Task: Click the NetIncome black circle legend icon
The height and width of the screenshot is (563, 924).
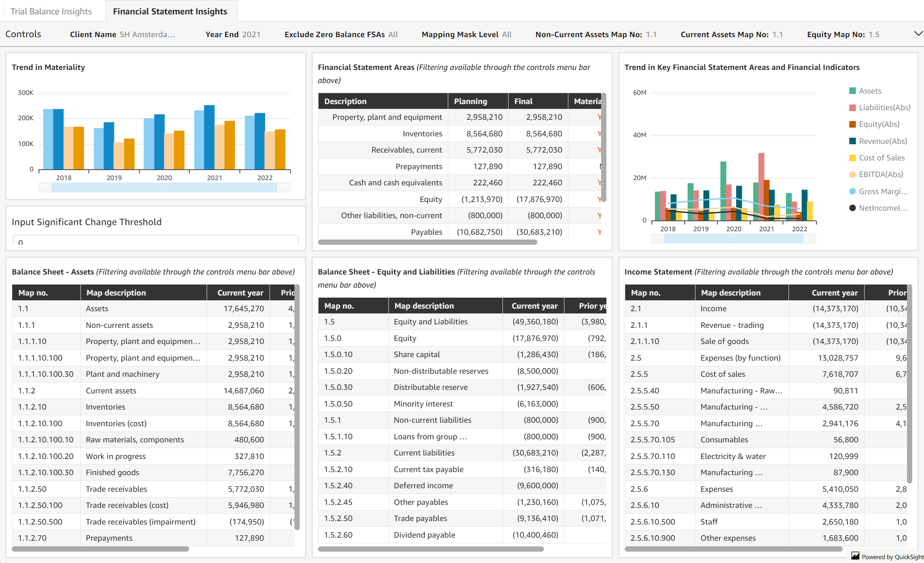Action: tap(852, 208)
